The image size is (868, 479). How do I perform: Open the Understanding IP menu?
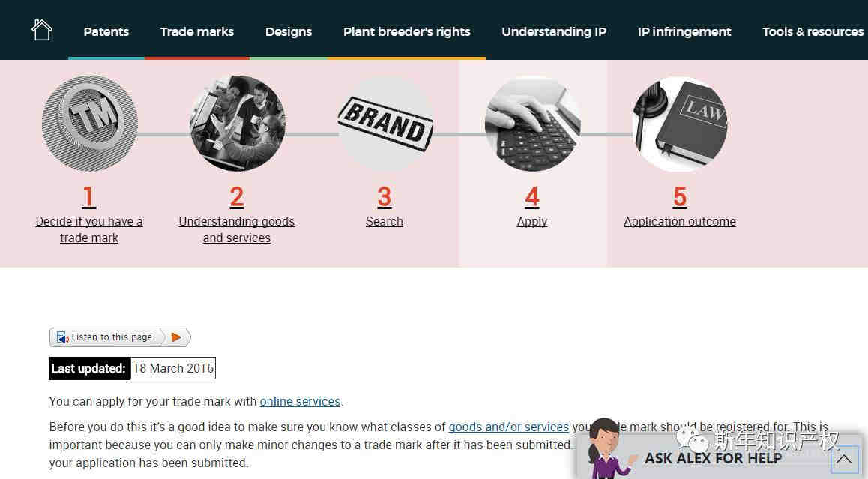click(554, 31)
